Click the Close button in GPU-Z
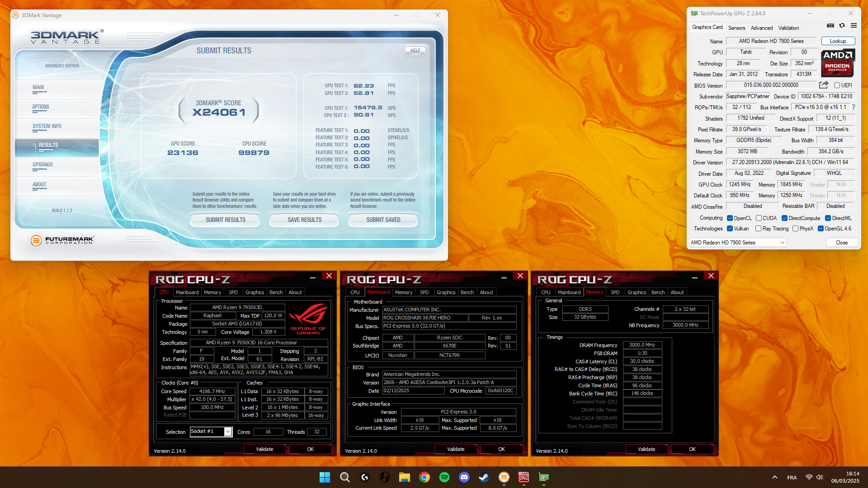 pos(842,243)
